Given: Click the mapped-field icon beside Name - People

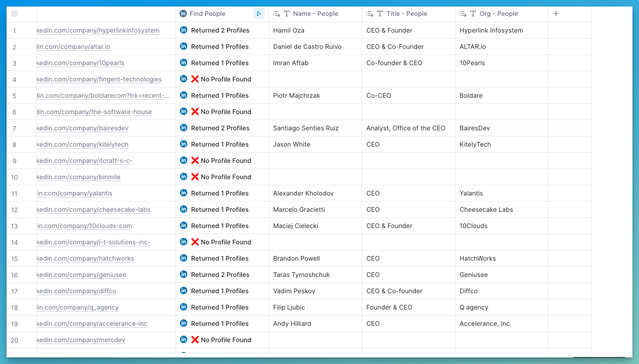Looking at the screenshot, I should (276, 14).
